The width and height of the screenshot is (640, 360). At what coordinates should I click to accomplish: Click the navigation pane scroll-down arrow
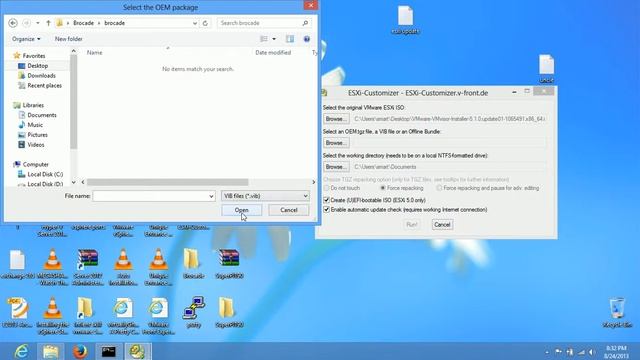coord(73,182)
